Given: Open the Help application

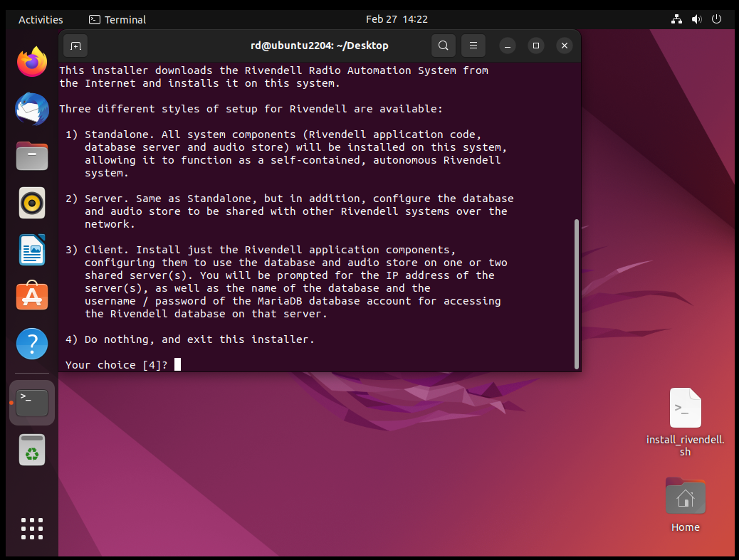Looking at the screenshot, I should pyautogui.click(x=32, y=344).
